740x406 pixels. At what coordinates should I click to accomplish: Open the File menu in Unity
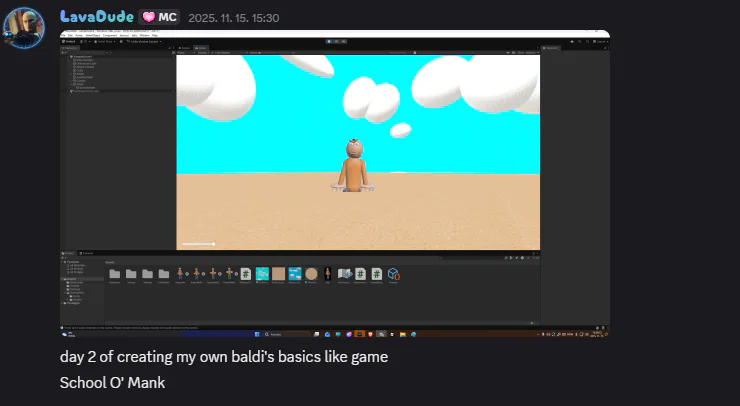(x=63, y=35)
